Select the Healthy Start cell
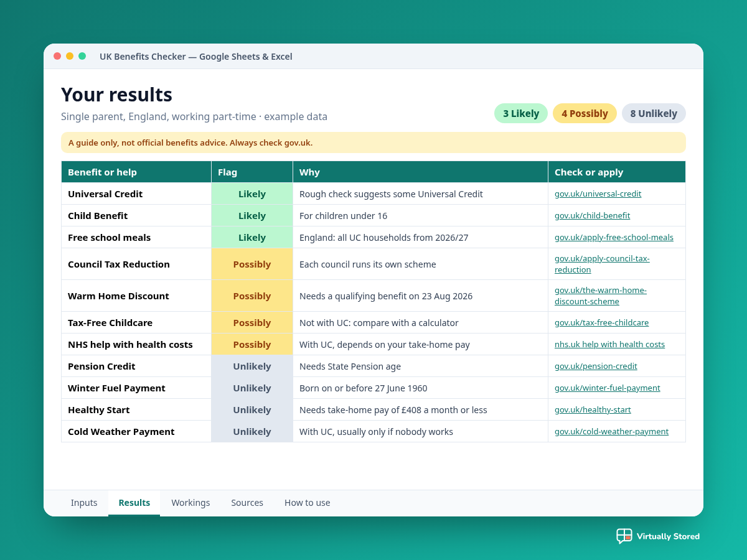This screenshot has height=560, width=747. (x=136, y=409)
